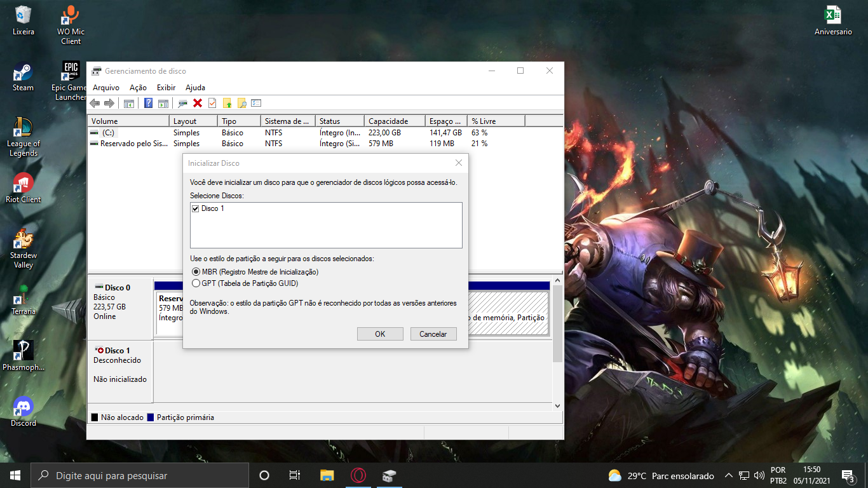This screenshot has width=868, height=488.
Task: Click the back arrow toolbar icon
Action: [x=95, y=103]
